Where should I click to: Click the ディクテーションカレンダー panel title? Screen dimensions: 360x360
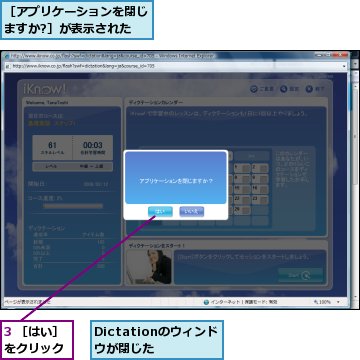click(x=156, y=102)
